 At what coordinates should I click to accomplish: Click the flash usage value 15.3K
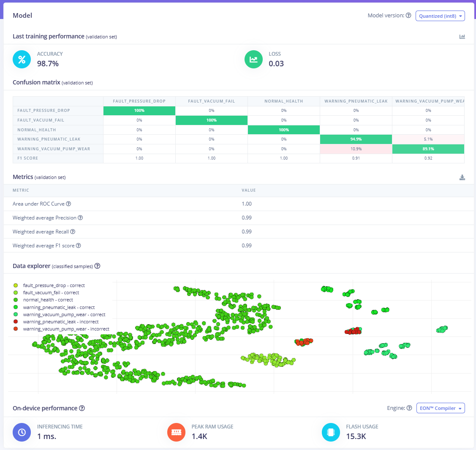(356, 436)
